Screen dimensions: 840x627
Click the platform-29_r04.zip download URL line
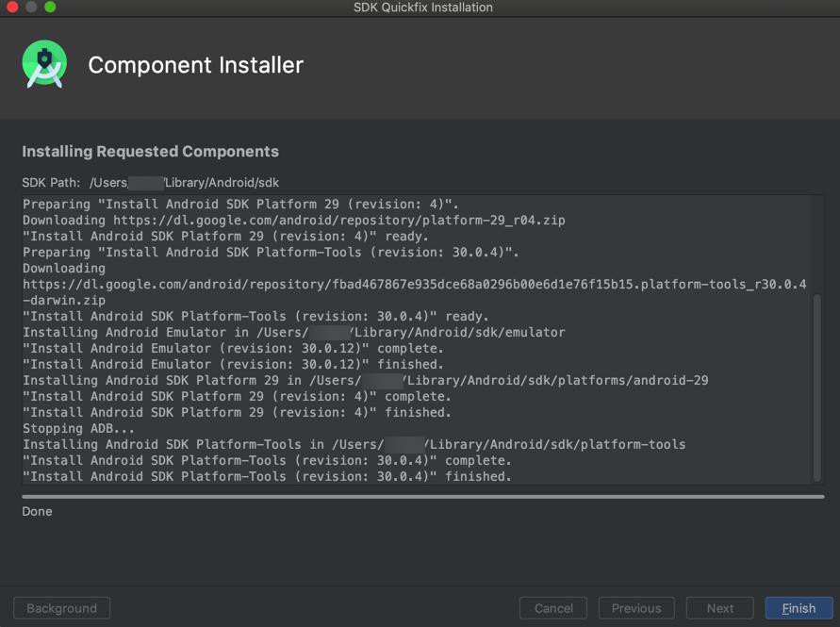click(293, 221)
